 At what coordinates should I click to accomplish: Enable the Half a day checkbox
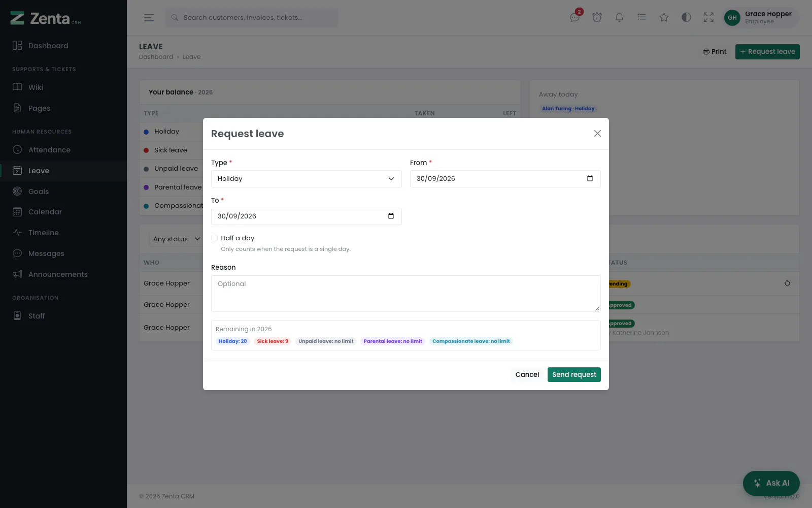tap(215, 238)
